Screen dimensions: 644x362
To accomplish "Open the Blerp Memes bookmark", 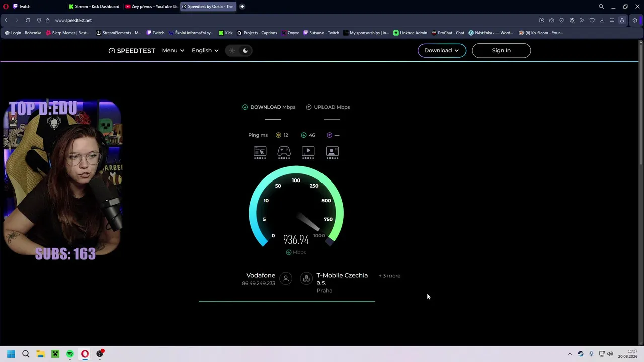I will coord(67,33).
